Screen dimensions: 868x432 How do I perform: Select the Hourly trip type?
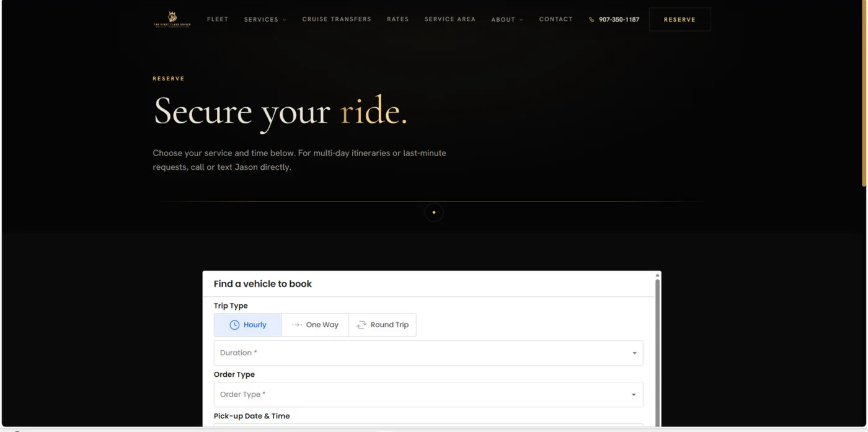point(247,325)
